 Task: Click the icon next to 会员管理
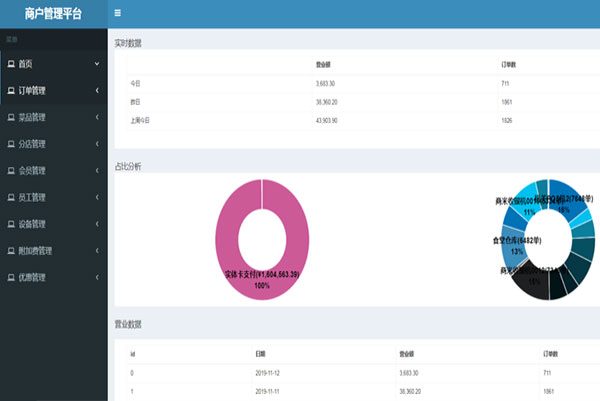tap(11, 170)
